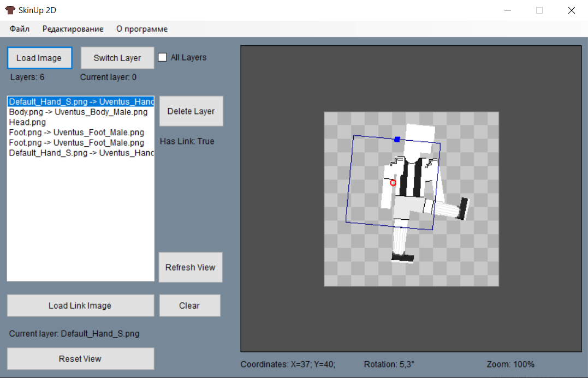Select the last Default_Hand_S.png layer row
Viewport: 588px width, 378px height.
pos(81,153)
